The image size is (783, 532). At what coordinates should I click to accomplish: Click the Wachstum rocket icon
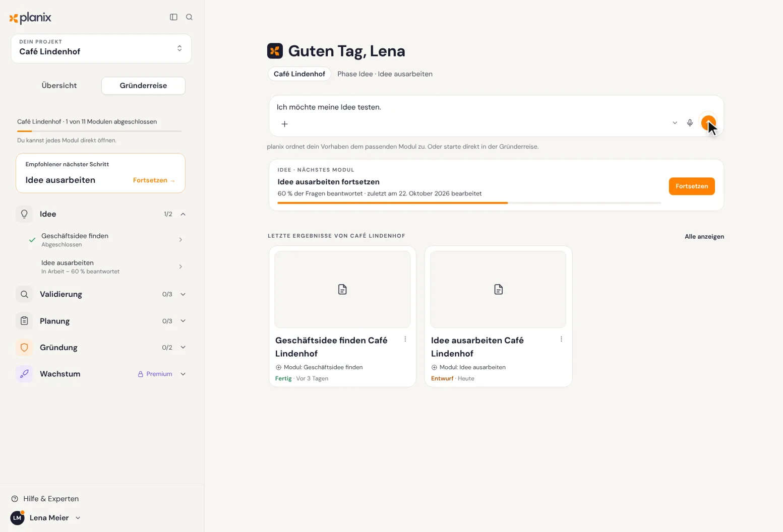24,374
